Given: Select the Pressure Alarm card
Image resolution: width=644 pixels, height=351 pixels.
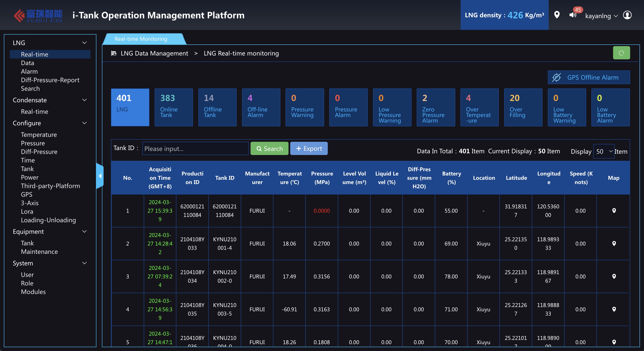Looking at the screenshot, I should tap(348, 107).
